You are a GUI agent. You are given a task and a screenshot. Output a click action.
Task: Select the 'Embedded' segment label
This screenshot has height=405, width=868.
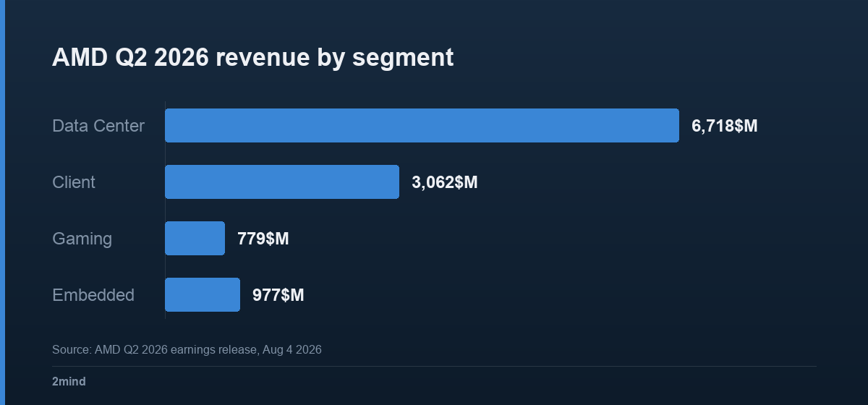pyautogui.click(x=93, y=295)
